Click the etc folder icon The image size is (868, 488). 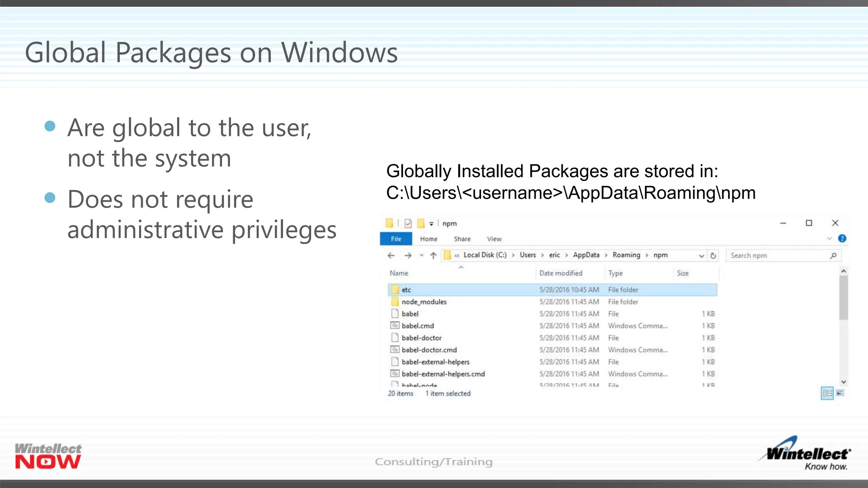click(x=395, y=290)
